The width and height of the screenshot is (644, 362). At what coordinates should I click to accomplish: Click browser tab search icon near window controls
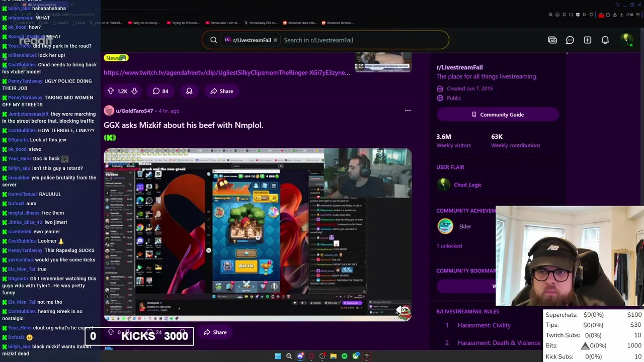click(x=617, y=5)
